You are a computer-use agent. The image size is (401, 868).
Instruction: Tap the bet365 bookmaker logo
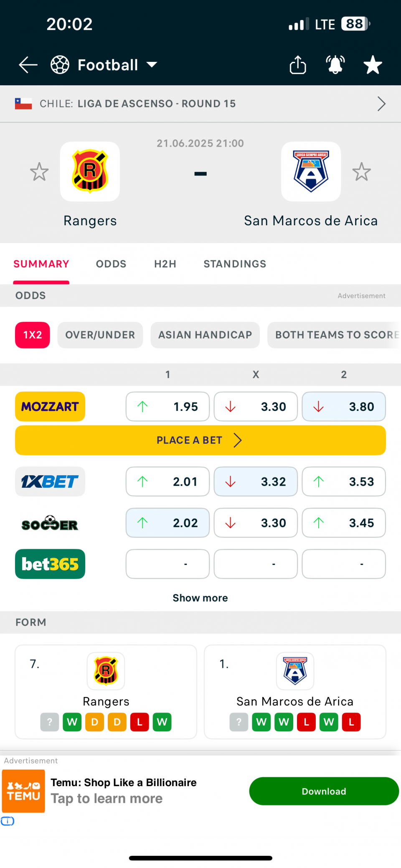click(x=50, y=564)
